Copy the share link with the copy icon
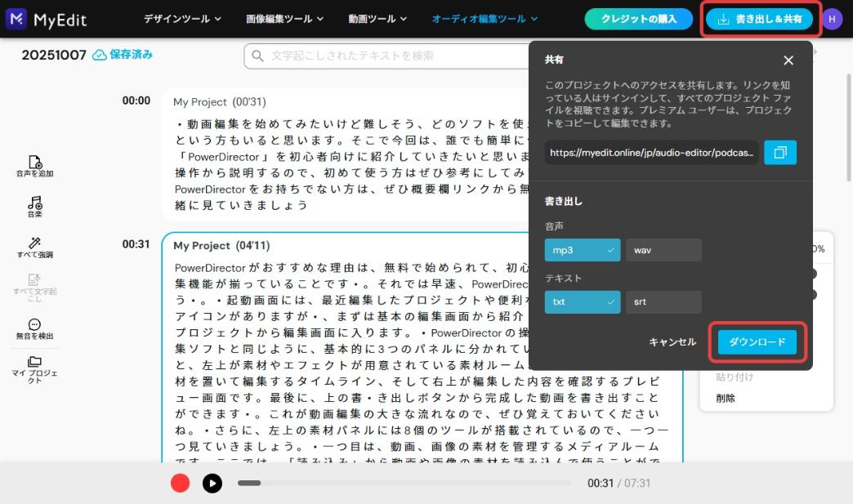 779,152
